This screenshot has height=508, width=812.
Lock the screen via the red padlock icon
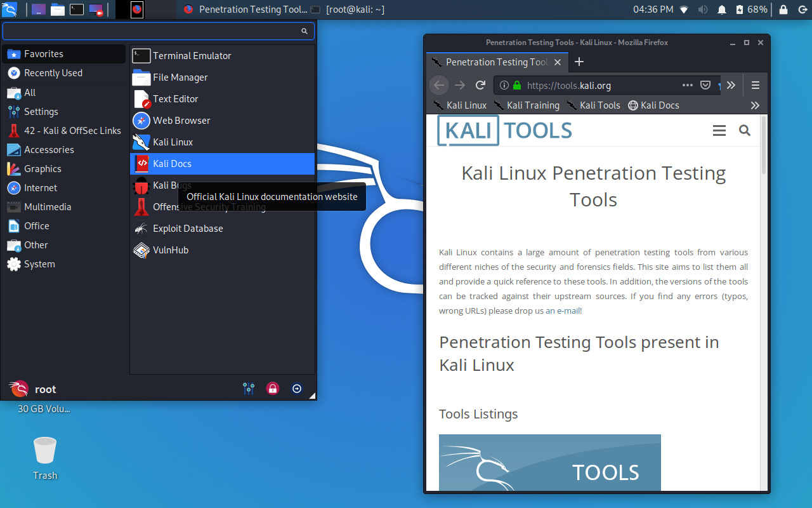273,388
